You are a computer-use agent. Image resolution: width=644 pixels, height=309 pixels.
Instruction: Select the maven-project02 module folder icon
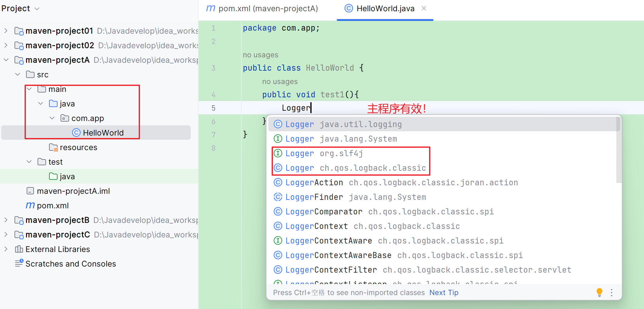coord(19,45)
